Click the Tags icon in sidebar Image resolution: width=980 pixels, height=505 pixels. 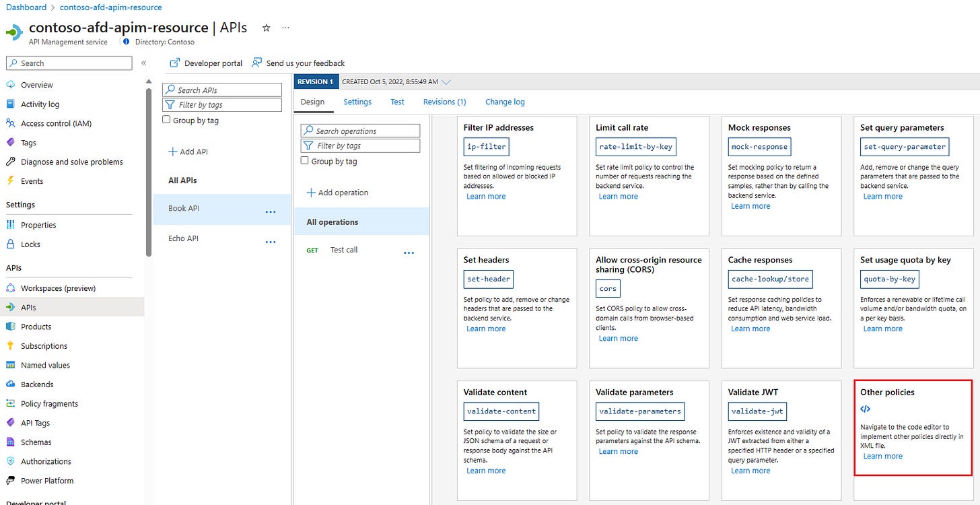point(10,143)
